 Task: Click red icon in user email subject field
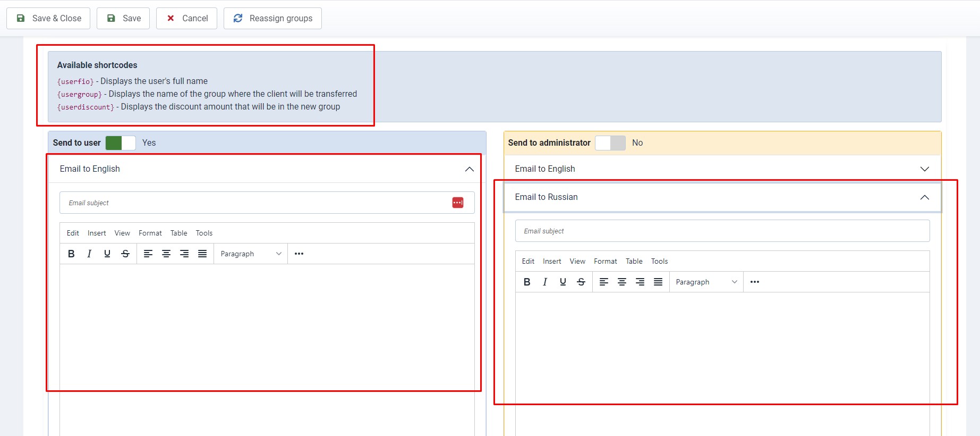[x=457, y=203]
